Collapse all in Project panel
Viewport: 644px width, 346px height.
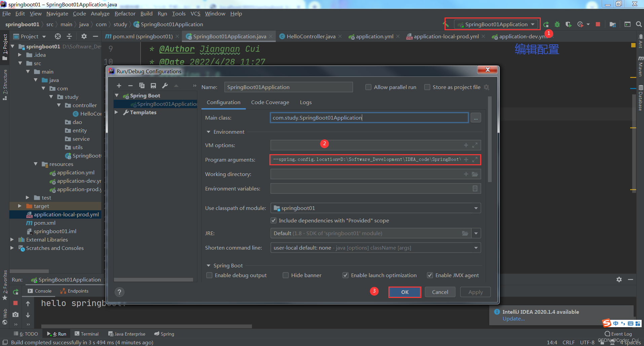point(69,36)
